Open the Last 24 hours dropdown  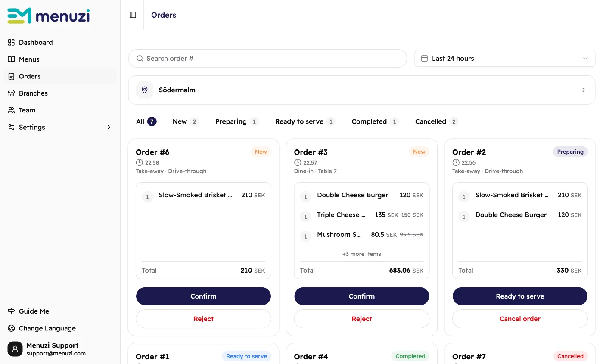tap(505, 59)
